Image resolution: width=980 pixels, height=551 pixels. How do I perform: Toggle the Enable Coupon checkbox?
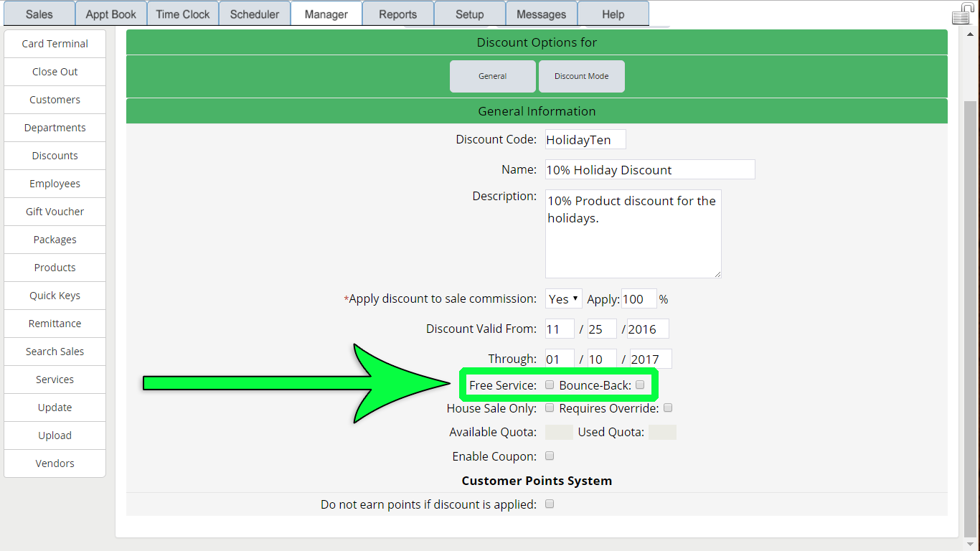pos(550,456)
